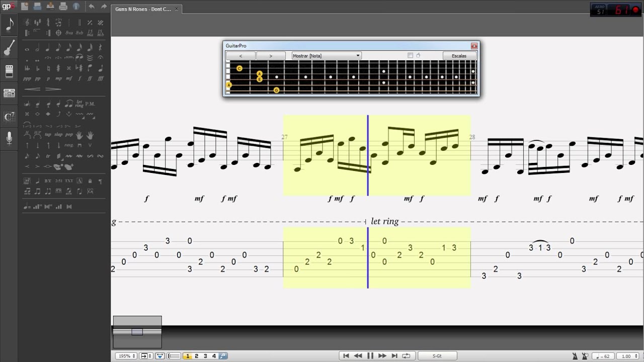Click the lock icon in palette
644x362 pixels.
pyautogui.click(x=90, y=181)
